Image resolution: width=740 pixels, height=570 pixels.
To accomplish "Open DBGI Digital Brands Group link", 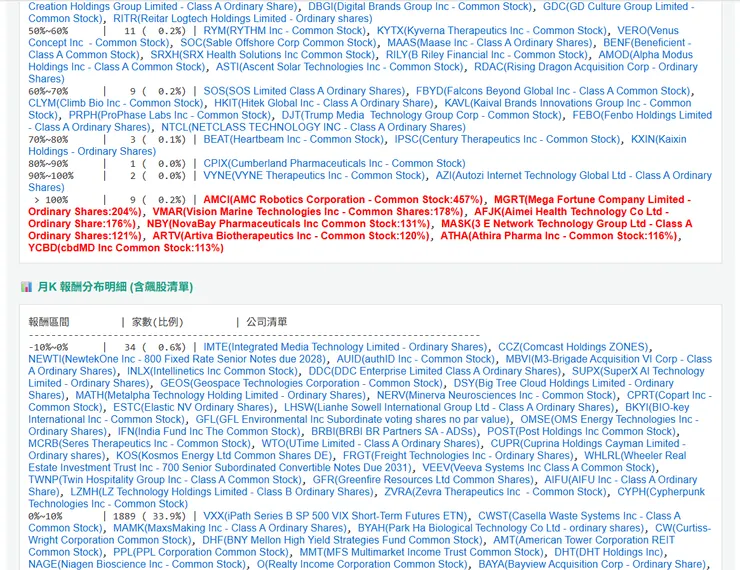I will 420,7.
